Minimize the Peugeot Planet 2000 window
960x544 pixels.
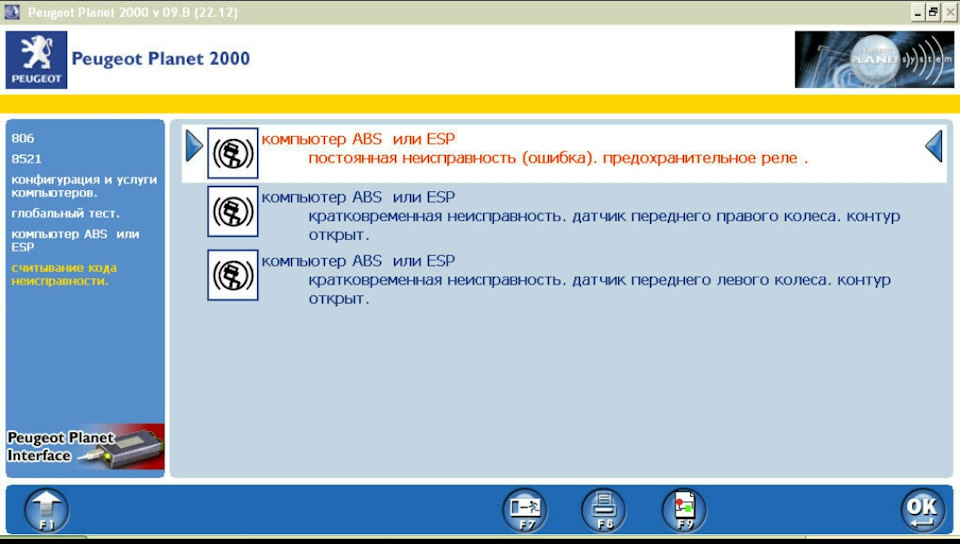pos(917,12)
